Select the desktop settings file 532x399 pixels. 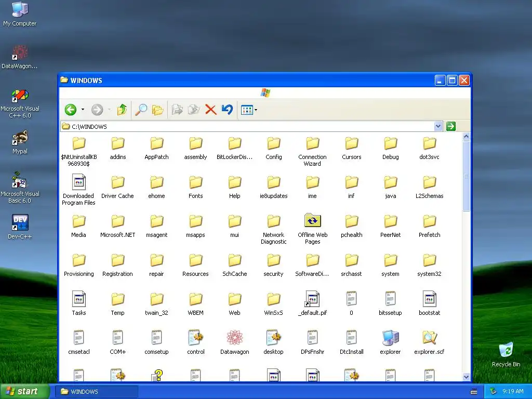(x=273, y=342)
